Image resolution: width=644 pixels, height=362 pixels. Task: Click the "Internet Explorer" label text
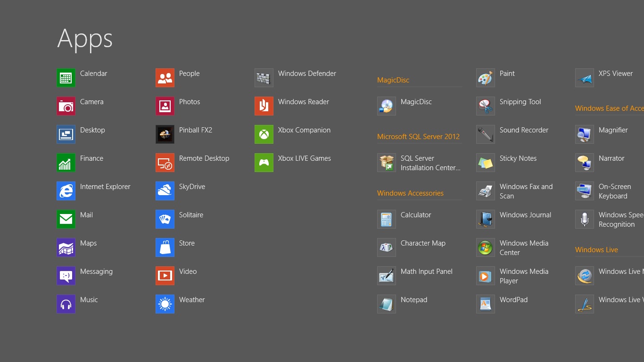(105, 187)
